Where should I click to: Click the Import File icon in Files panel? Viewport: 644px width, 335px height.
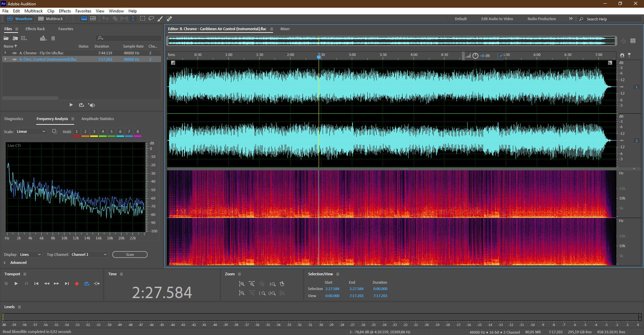(15, 38)
